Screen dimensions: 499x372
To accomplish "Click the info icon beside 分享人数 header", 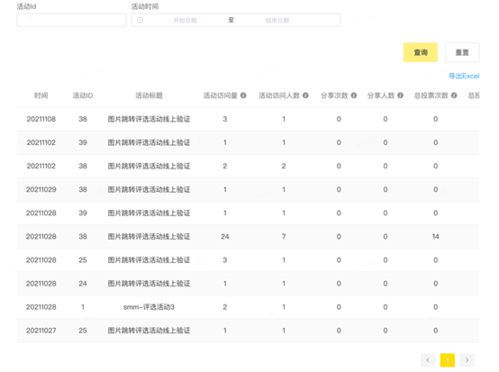I will coord(400,95).
